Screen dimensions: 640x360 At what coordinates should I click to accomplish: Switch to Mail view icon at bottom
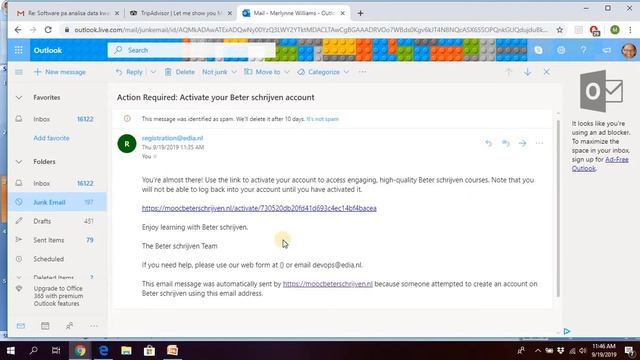point(21,326)
